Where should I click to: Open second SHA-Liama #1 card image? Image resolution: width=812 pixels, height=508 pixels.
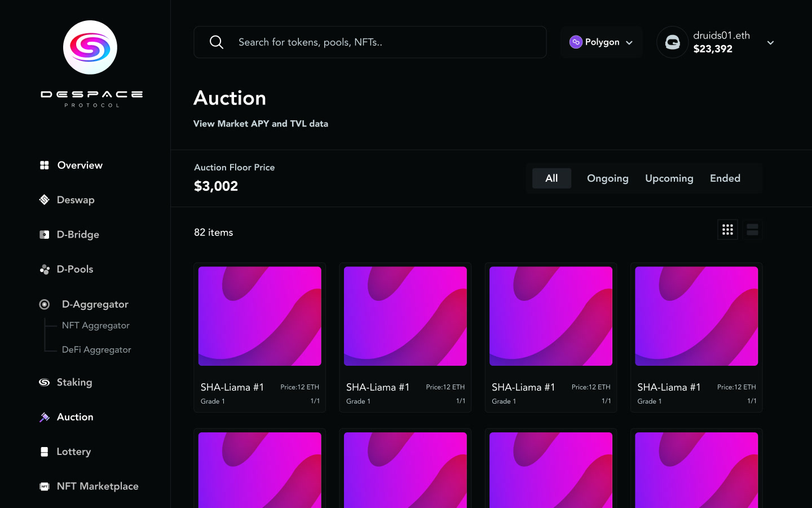[x=405, y=316]
